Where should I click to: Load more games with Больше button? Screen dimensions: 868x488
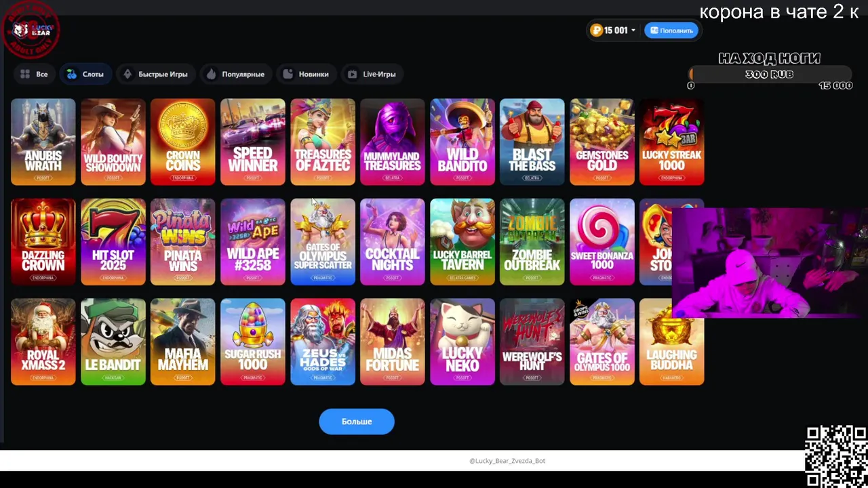point(357,422)
